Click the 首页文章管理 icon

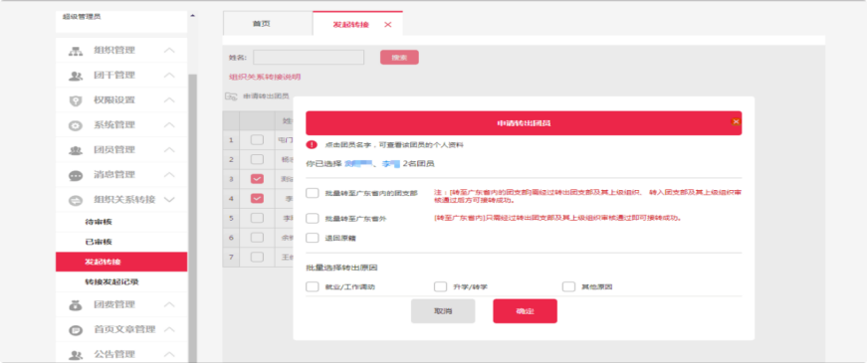pyautogui.click(x=76, y=330)
